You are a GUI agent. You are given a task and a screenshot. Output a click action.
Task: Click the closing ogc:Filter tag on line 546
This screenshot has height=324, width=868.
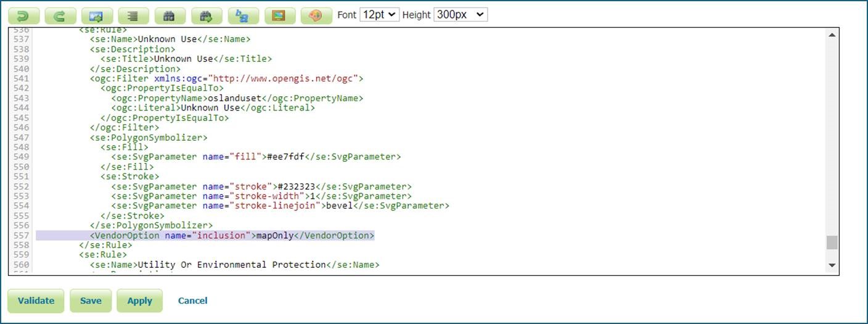125,128
